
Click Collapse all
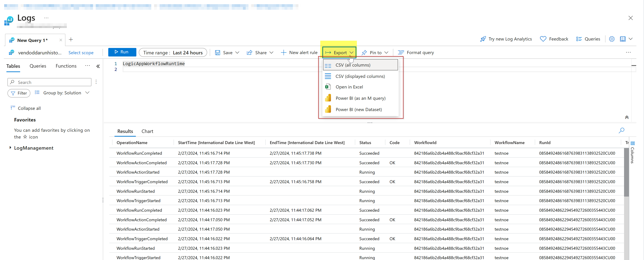(x=26, y=108)
